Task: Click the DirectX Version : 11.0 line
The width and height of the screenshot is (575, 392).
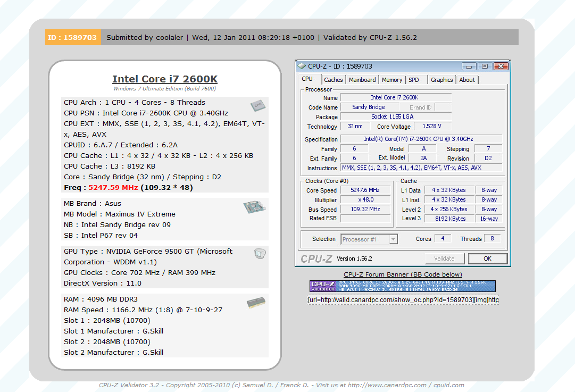Action: [x=103, y=283]
